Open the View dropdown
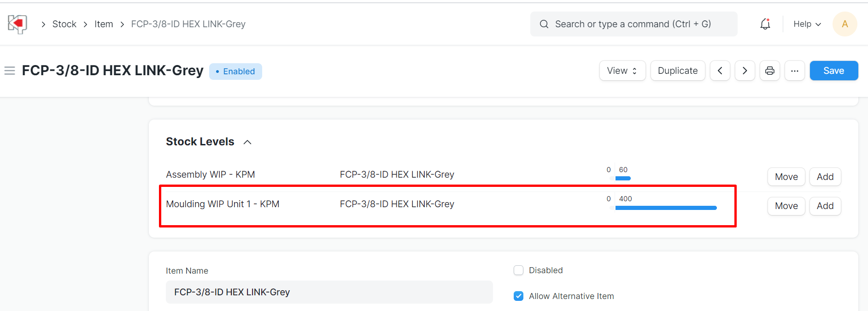 622,71
